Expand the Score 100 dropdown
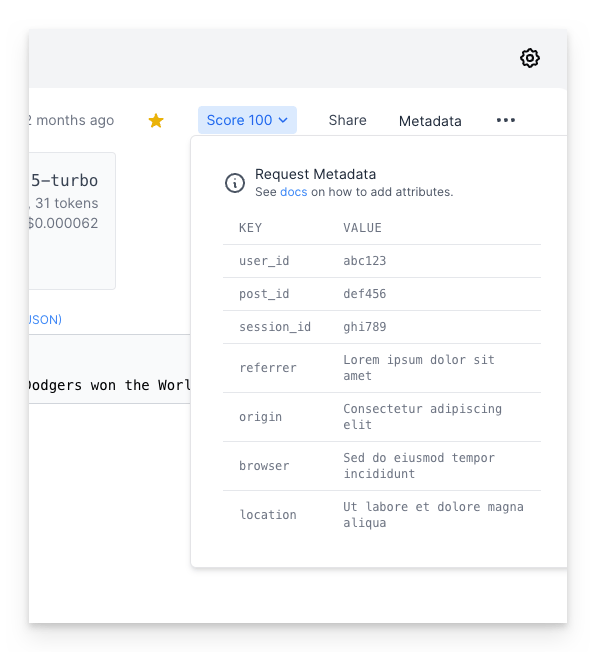 click(x=247, y=120)
